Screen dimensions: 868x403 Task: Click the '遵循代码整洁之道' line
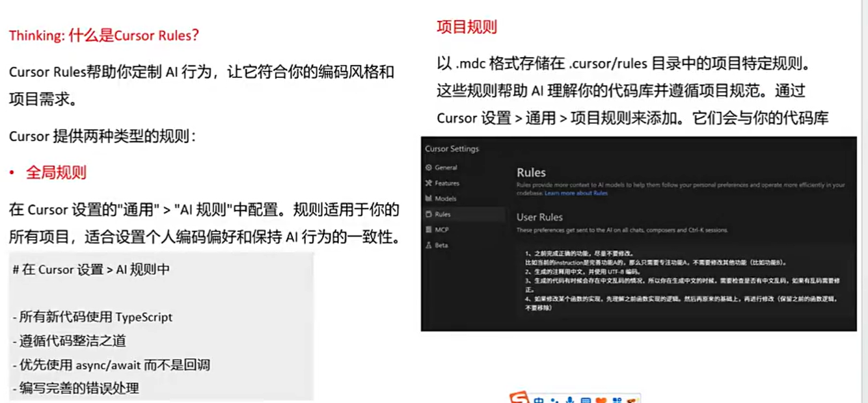coord(69,341)
